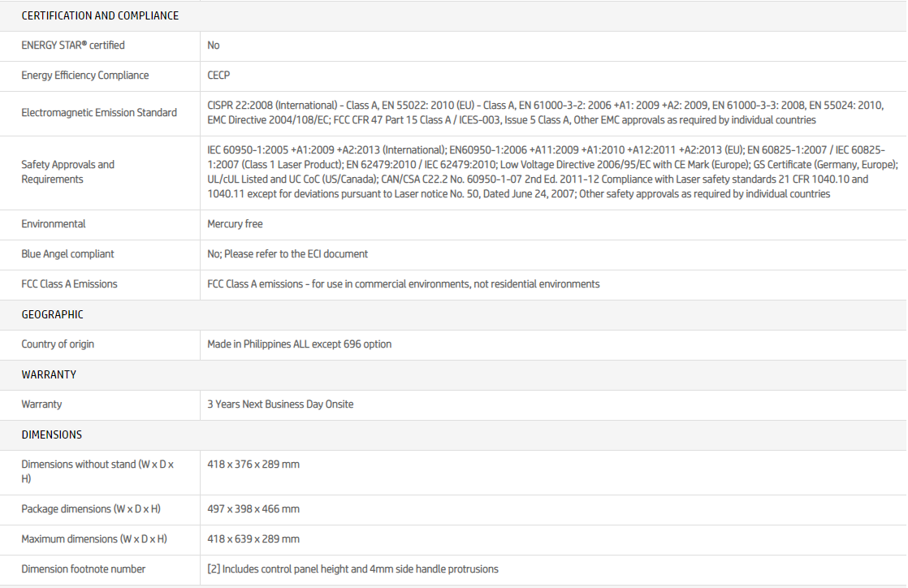Select the 3 Years Next Business Day value
This screenshot has width=908, height=588.
tap(280, 404)
